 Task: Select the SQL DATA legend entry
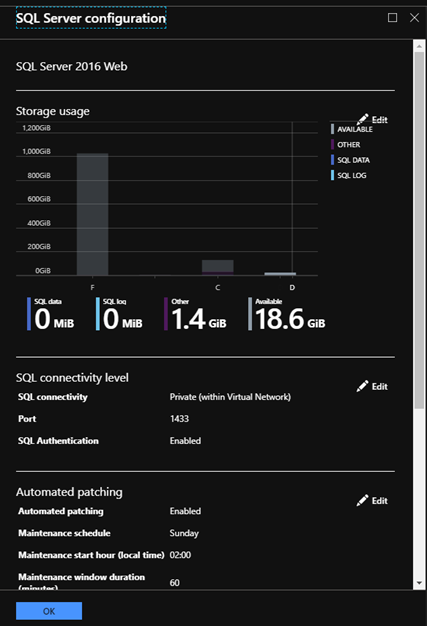coord(350,160)
